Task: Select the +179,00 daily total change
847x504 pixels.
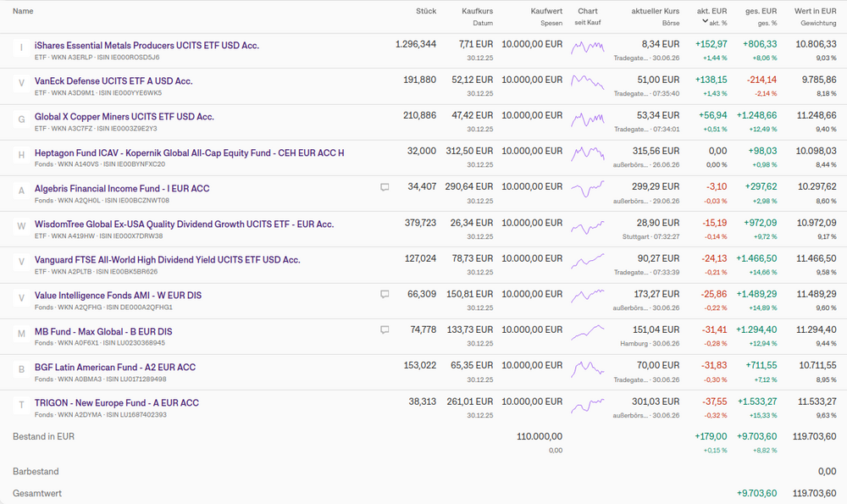Action: pyautogui.click(x=711, y=436)
